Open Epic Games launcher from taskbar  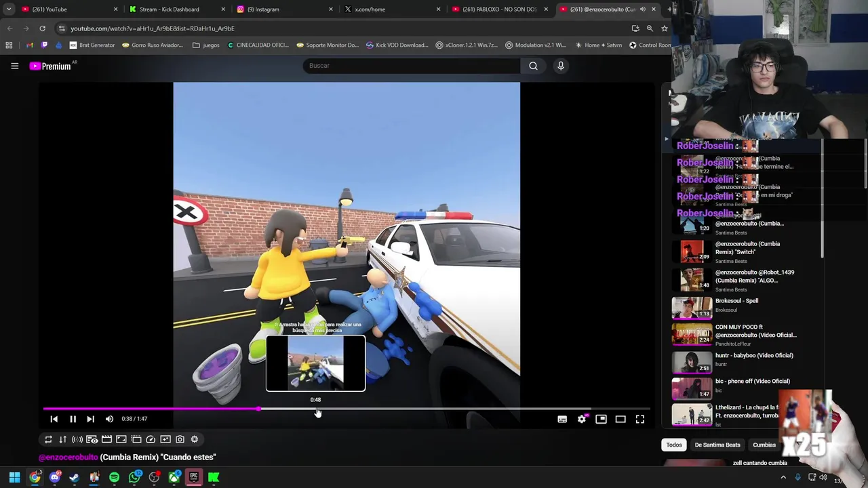click(x=194, y=477)
